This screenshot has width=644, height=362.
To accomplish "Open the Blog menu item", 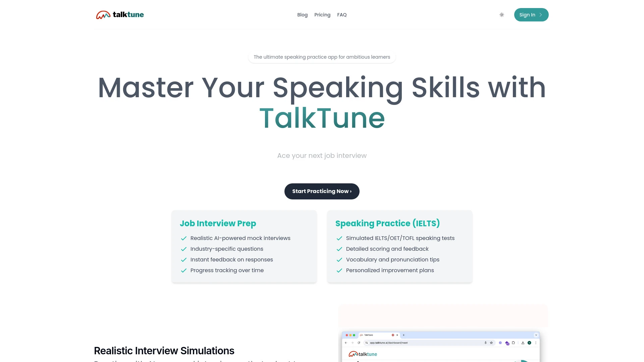I will 302,15.
